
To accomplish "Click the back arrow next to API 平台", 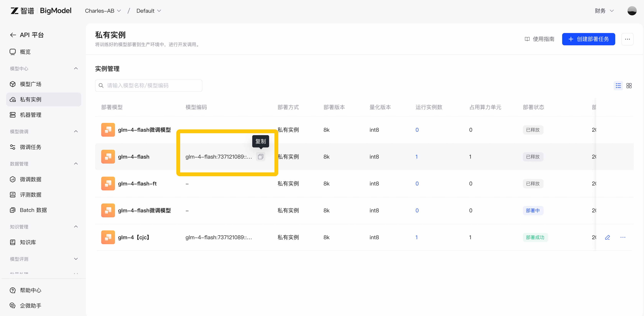I will click(x=13, y=35).
